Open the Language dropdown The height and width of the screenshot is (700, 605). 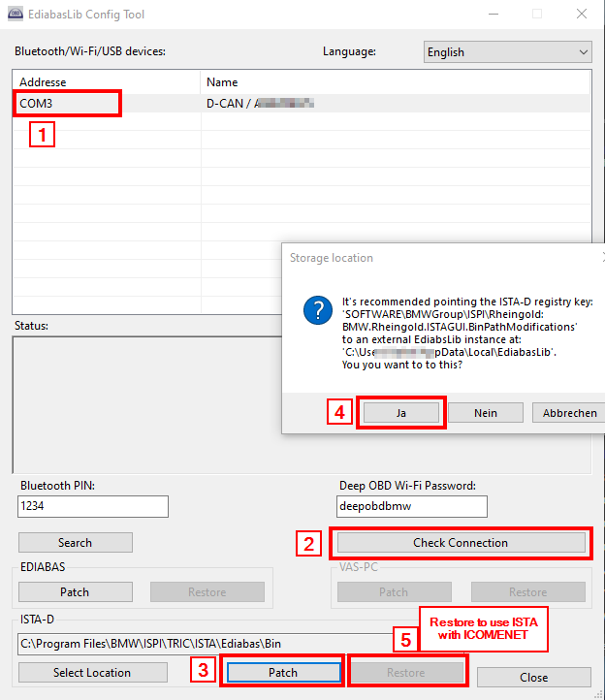click(x=507, y=52)
